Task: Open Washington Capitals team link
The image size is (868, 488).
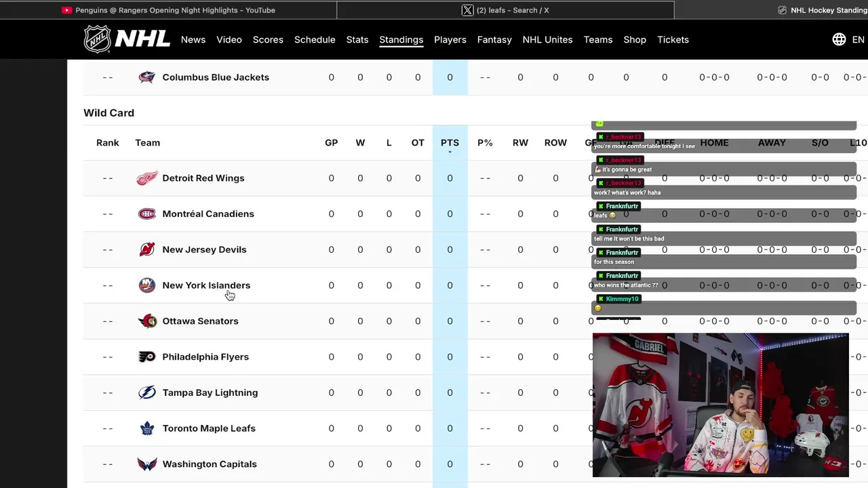Action: [210, 464]
